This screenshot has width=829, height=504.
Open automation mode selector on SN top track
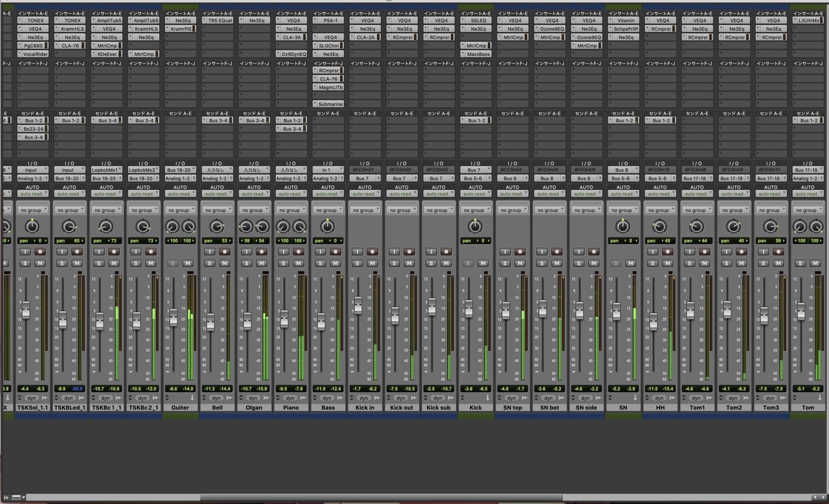pos(512,194)
